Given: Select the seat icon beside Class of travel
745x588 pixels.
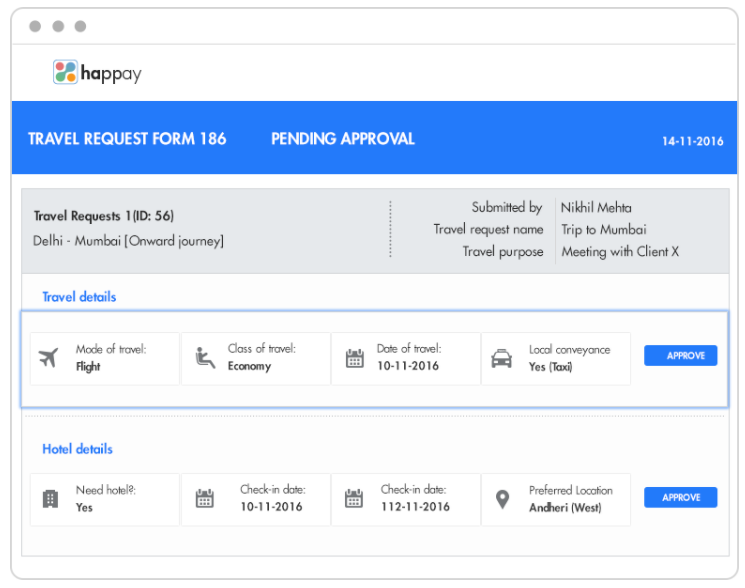Looking at the screenshot, I should [205, 358].
